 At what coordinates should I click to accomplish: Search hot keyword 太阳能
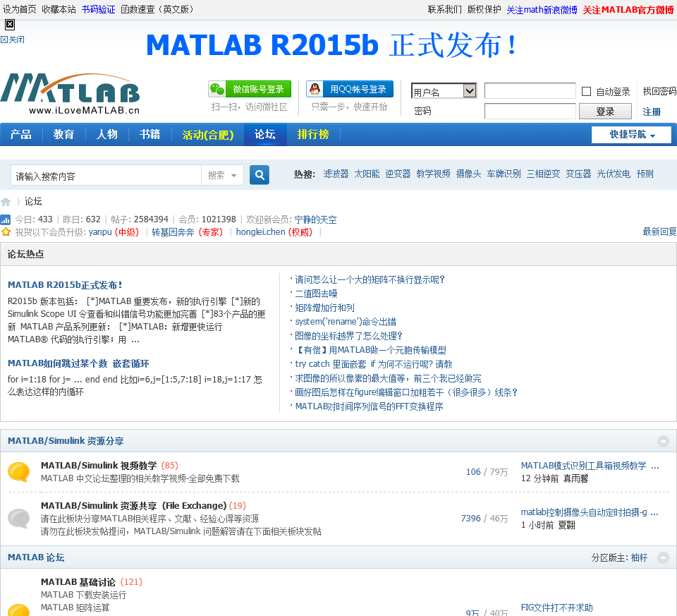pyautogui.click(x=367, y=174)
